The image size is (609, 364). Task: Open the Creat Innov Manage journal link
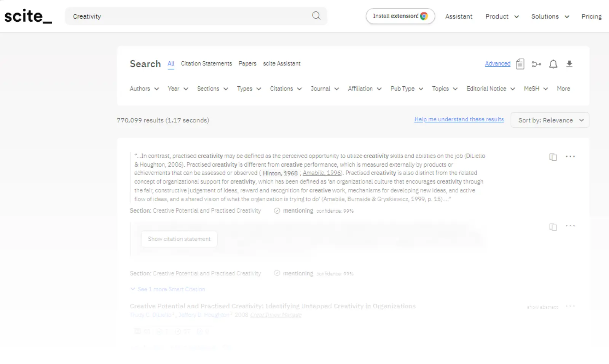[276, 315]
